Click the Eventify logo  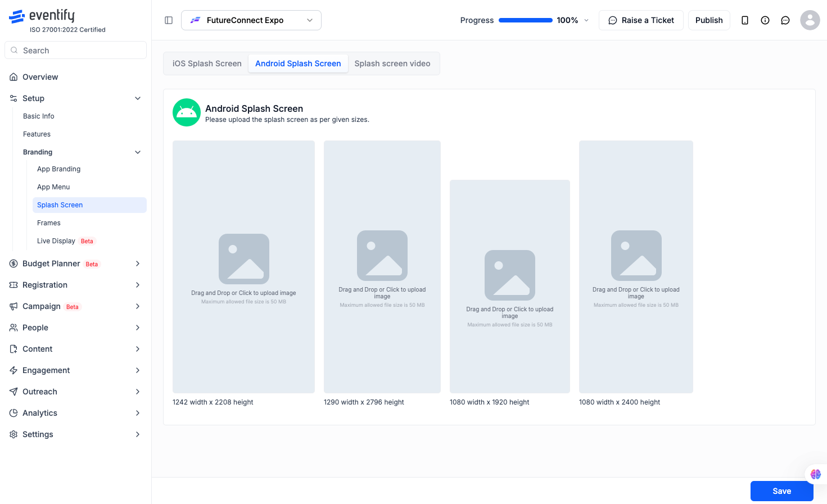(42, 16)
